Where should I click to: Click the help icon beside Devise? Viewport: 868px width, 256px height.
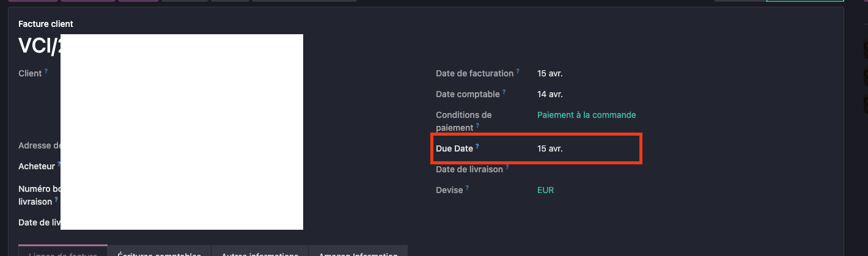467,188
